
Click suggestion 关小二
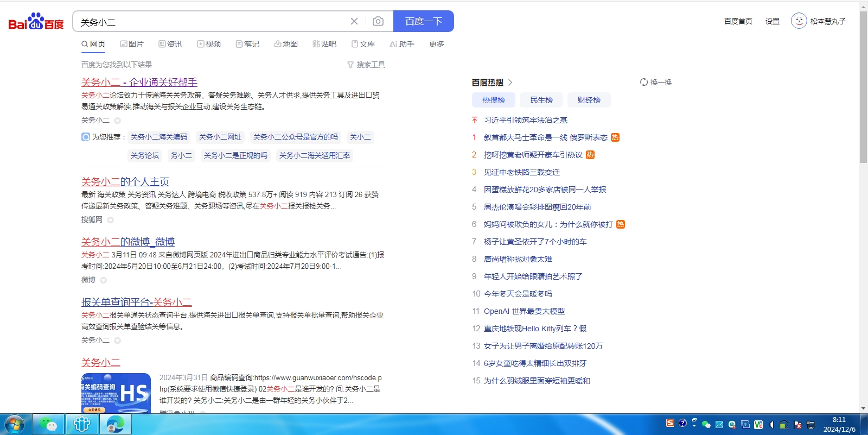point(360,137)
